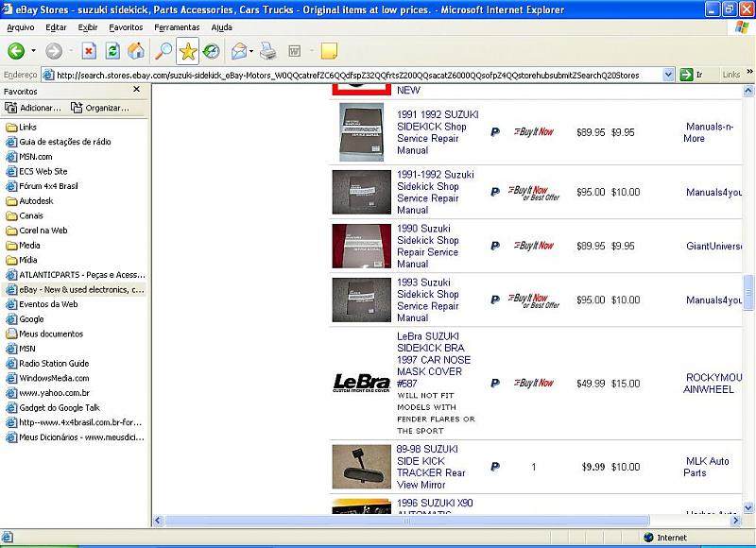Open the rear view mirror thumbnail
The image size is (756, 548).
click(362, 467)
